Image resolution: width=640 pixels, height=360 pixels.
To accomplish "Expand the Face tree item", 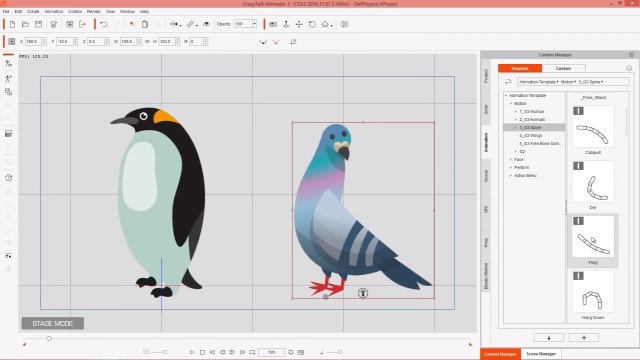I will pyautogui.click(x=511, y=160).
